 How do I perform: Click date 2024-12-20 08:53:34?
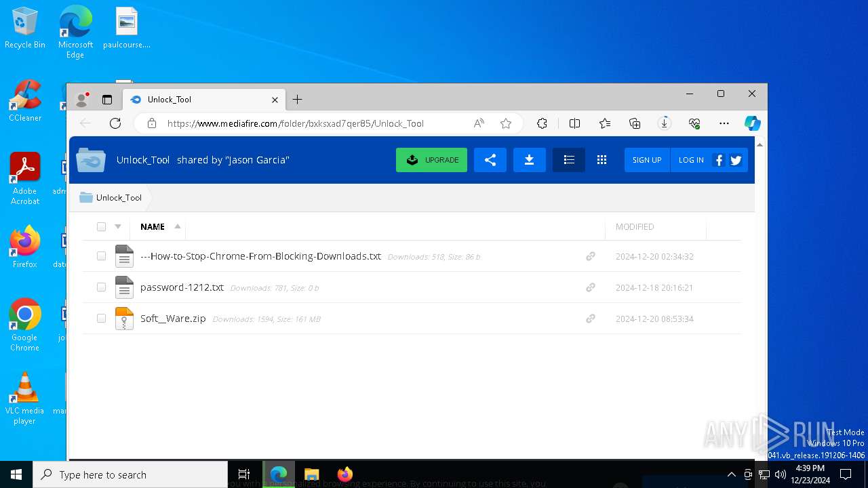click(654, 319)
